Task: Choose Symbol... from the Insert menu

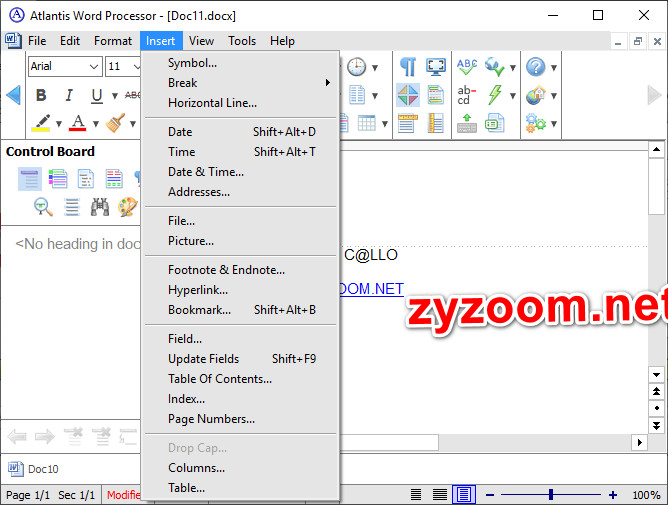Action: pos(241,63)
